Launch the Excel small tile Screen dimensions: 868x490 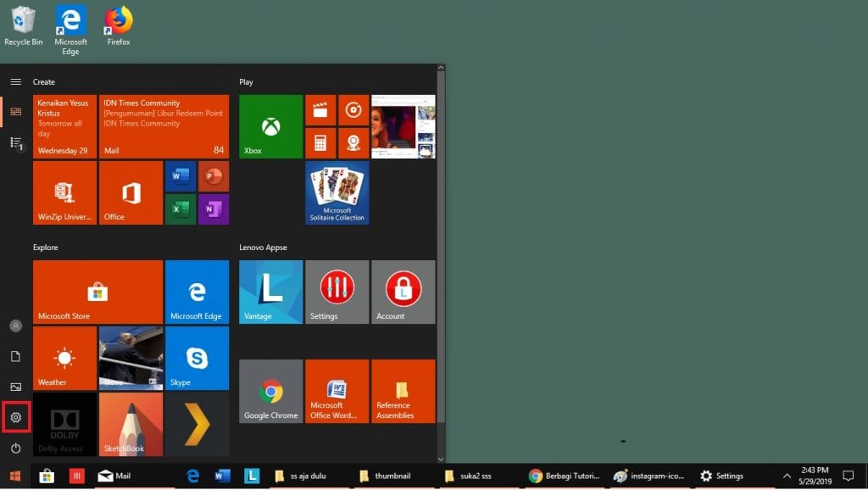click(181, 209)
